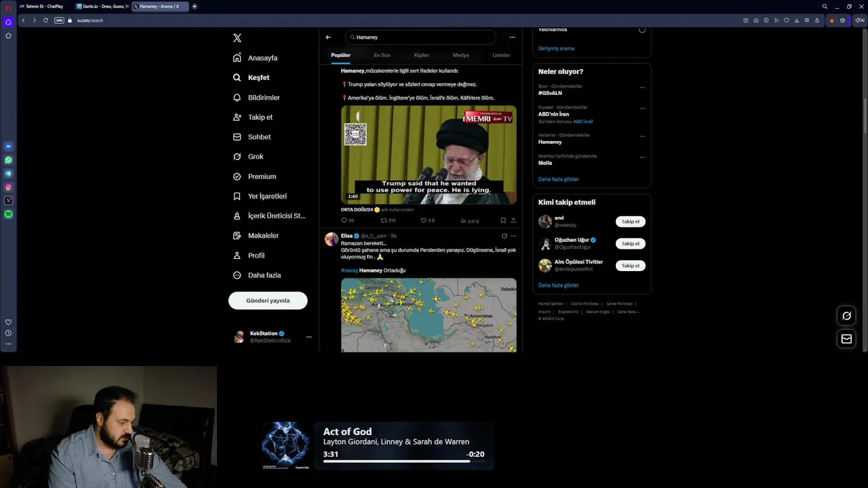
Task: Open the Molla trend
Action: pos(545,163)
